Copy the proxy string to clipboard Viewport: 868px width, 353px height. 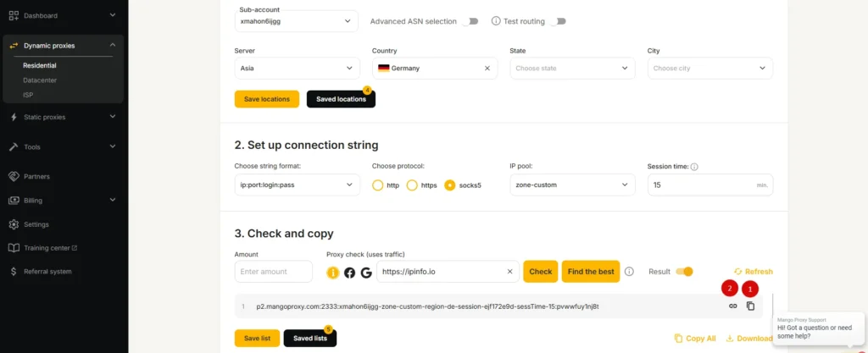[x=751, y=306]
